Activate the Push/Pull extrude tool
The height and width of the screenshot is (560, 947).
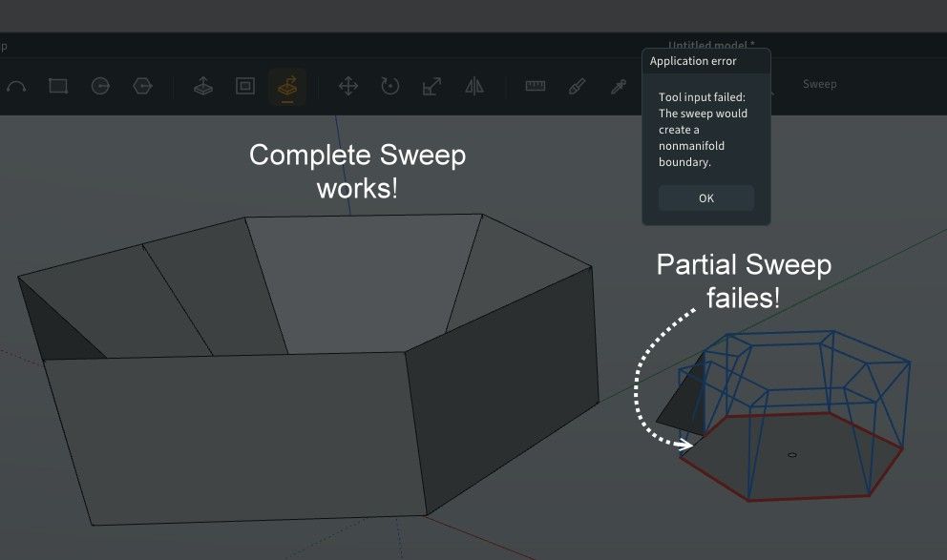tap(203, 86)
